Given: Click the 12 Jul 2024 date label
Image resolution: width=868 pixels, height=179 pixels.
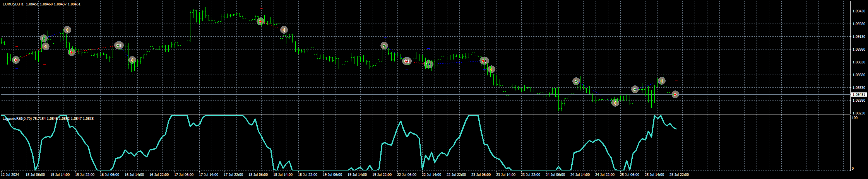Looking at the screenshot, I should click(x=9, y=175).
